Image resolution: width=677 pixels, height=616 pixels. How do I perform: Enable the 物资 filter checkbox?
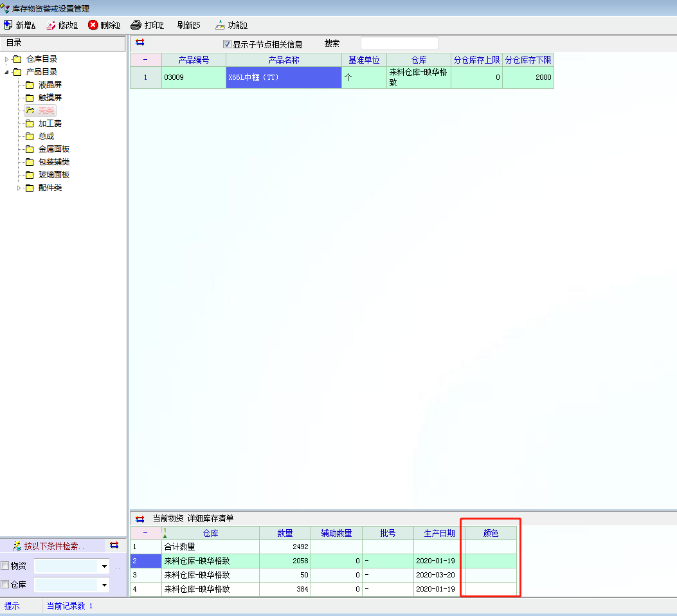[5, 566]
